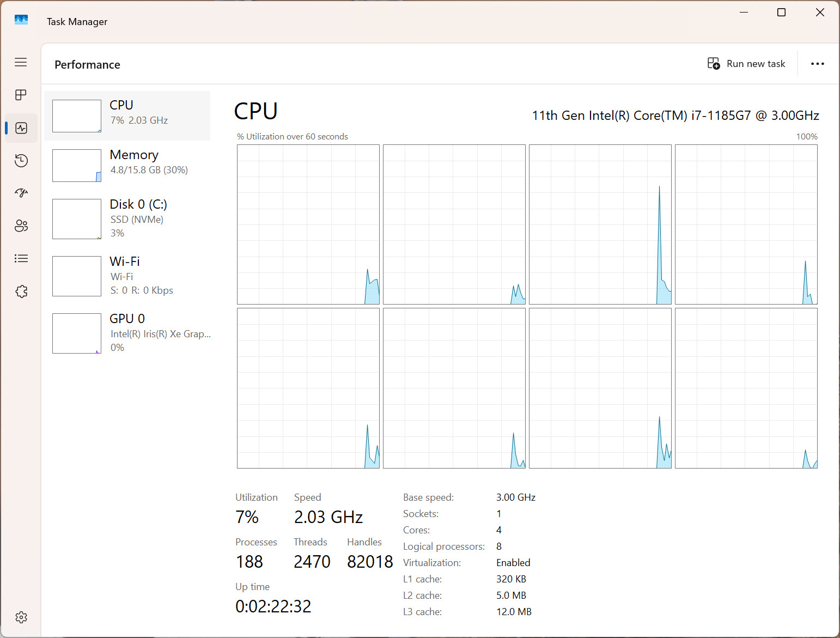Screen dimensions: 840x638
Task: Open the hamburger navigation menu
Action: click(x=21, y=62)
